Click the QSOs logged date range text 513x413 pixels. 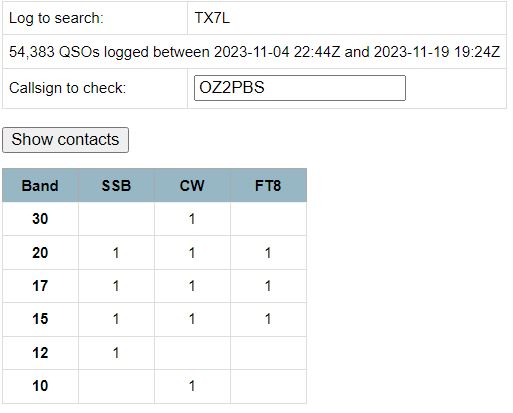(x=254, y=52)
